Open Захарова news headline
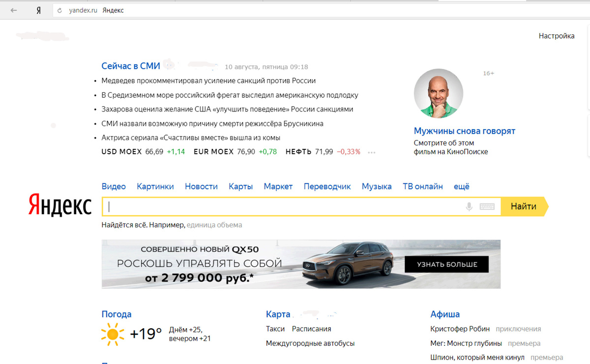Viewport: 590px width, 364px height. (x=227, y=109)
